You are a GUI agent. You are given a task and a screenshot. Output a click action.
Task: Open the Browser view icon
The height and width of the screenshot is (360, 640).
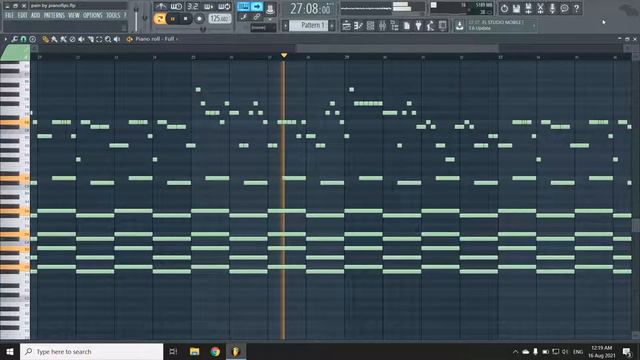click(395, 26)
